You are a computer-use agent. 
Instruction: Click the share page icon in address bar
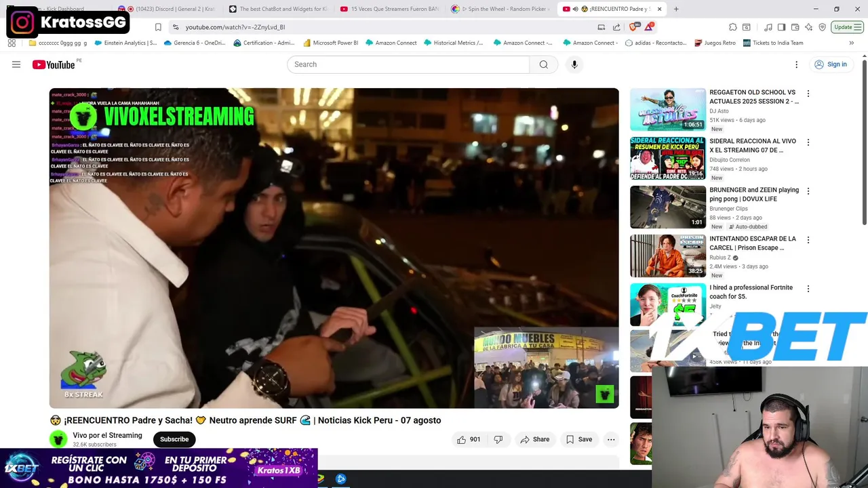pyautogui.click(x=616, y=27)
